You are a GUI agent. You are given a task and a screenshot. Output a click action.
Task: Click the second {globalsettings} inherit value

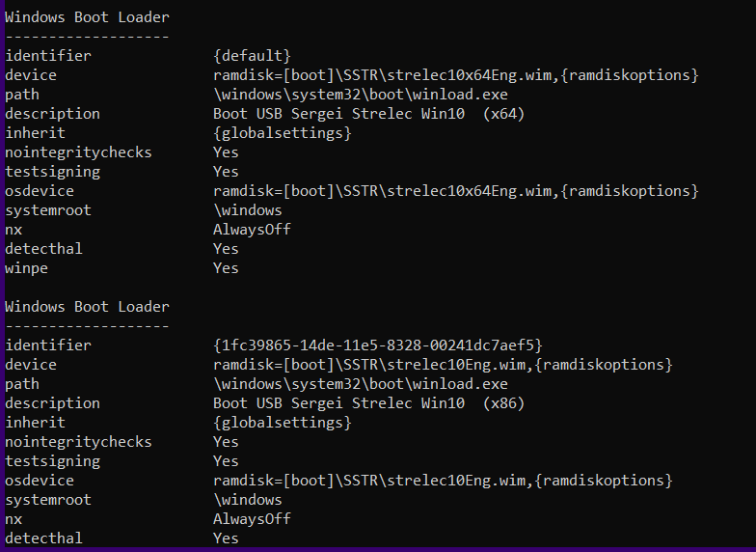(x=282, y=423)
